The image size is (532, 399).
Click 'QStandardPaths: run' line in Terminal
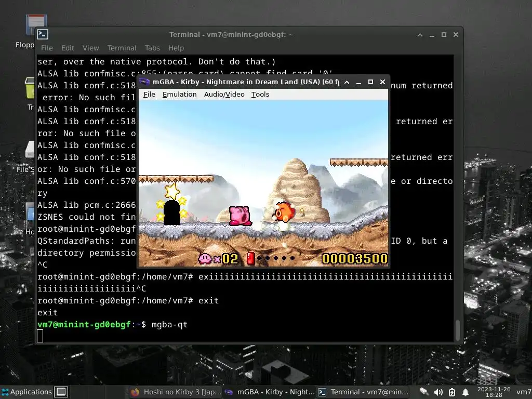point(87,241)
